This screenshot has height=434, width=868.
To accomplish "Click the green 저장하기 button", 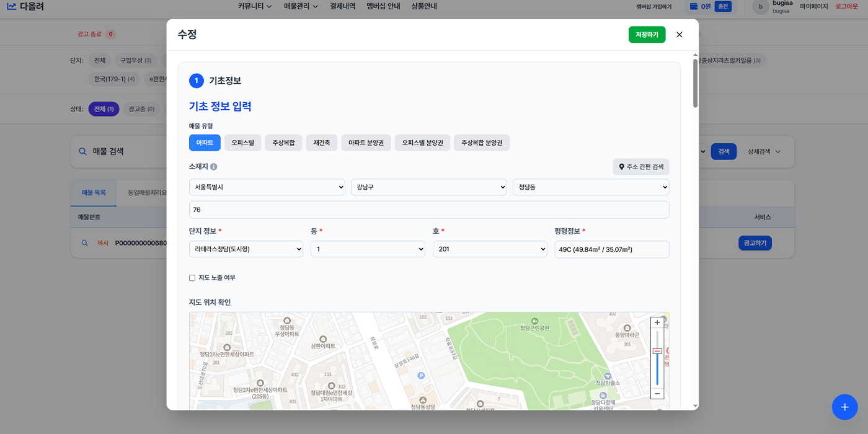I will tap(647, 35).
